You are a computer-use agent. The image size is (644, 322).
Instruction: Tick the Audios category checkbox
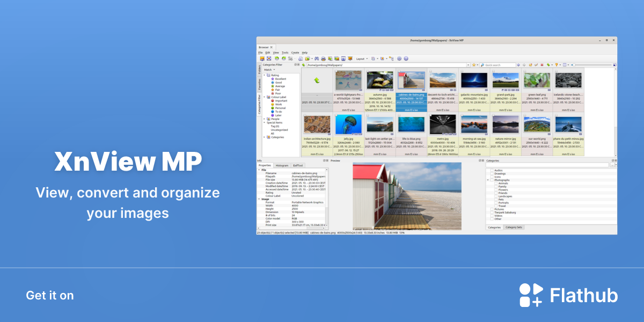[492, 170]
